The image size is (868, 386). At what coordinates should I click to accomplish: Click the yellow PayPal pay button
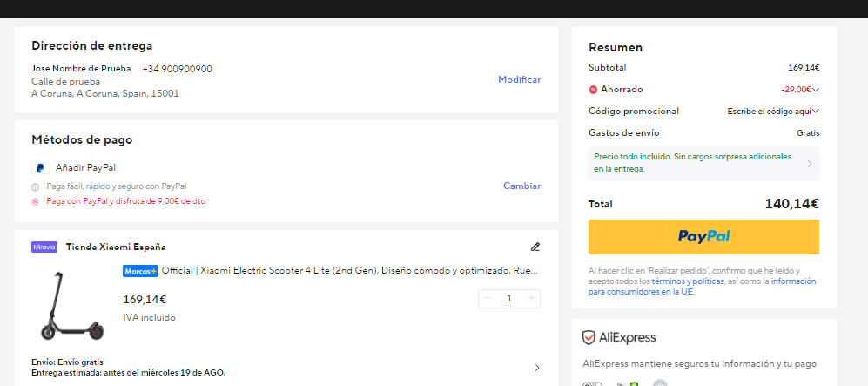click(703, 237)
